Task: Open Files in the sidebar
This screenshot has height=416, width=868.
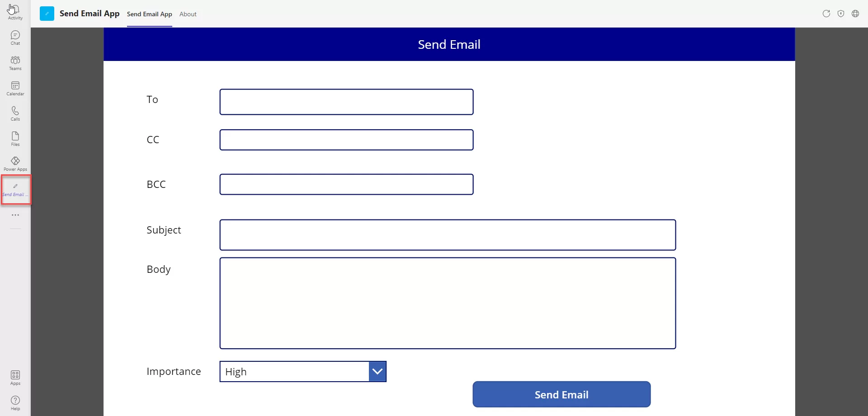Action: click(15, 139)
